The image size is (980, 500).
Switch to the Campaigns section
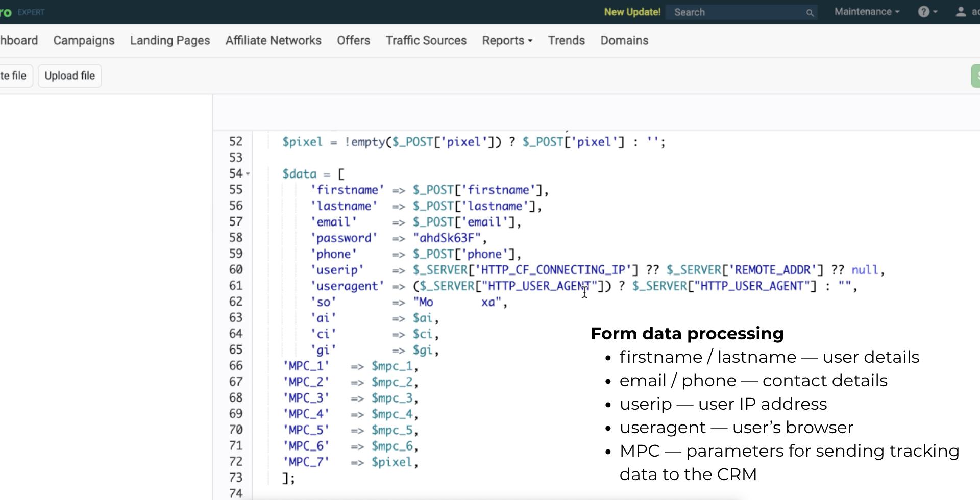click(x=84, y=40)
